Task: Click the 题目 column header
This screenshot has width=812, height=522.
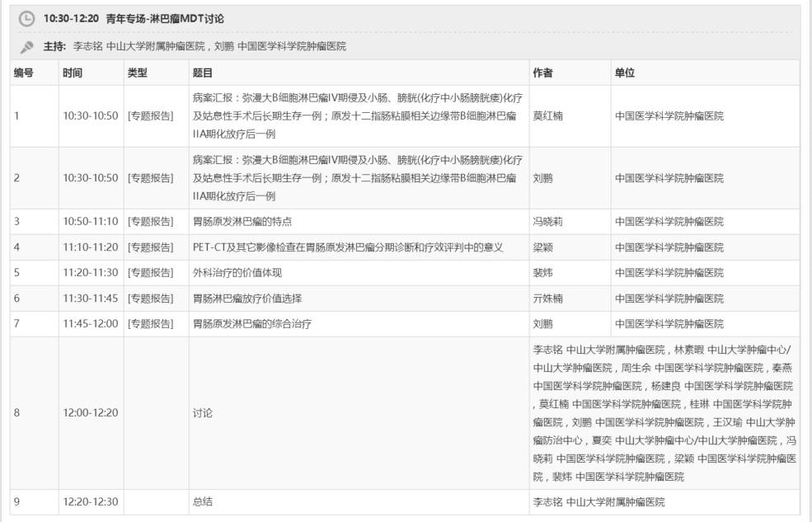Action: click(x=203, y=73)
